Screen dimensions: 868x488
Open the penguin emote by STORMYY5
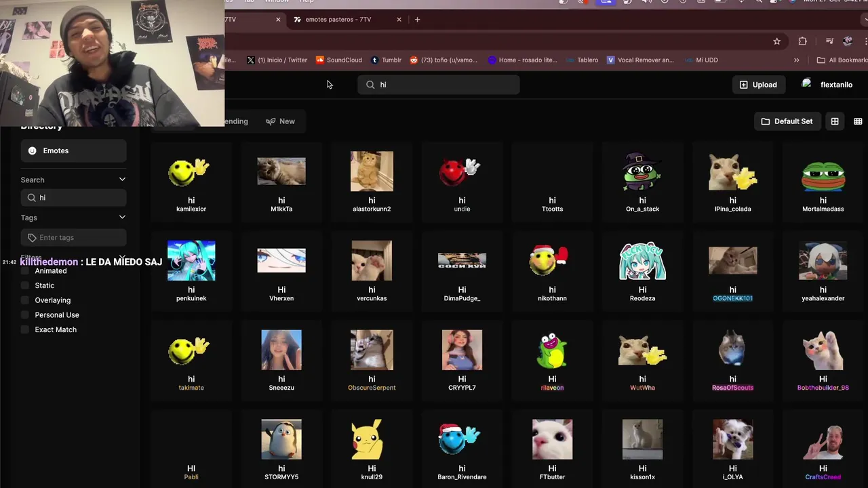pyautogui.click(x=281, y=439)
